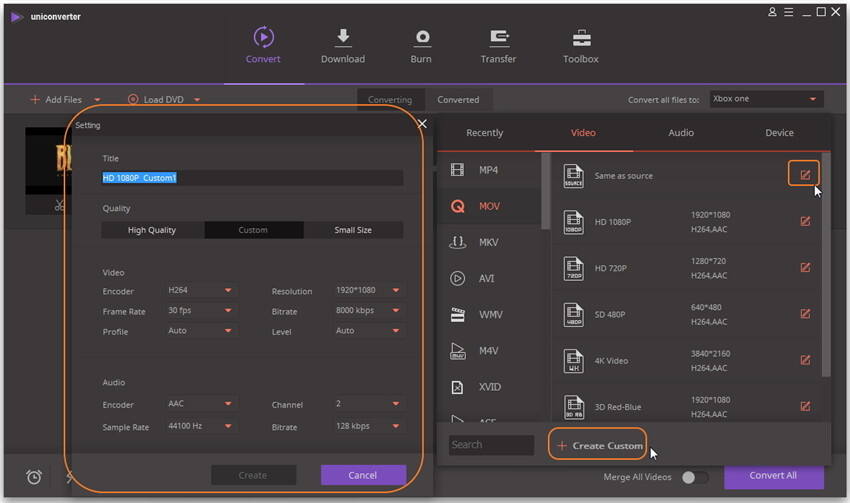
Task: Open the audio Encoder AAC dropdown
Action: tap(199, 404)
